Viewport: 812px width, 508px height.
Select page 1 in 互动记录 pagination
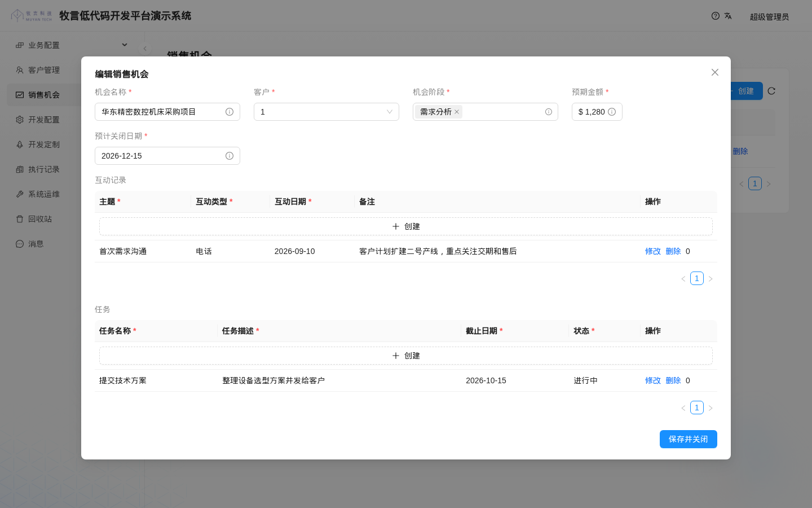[697, 278]
